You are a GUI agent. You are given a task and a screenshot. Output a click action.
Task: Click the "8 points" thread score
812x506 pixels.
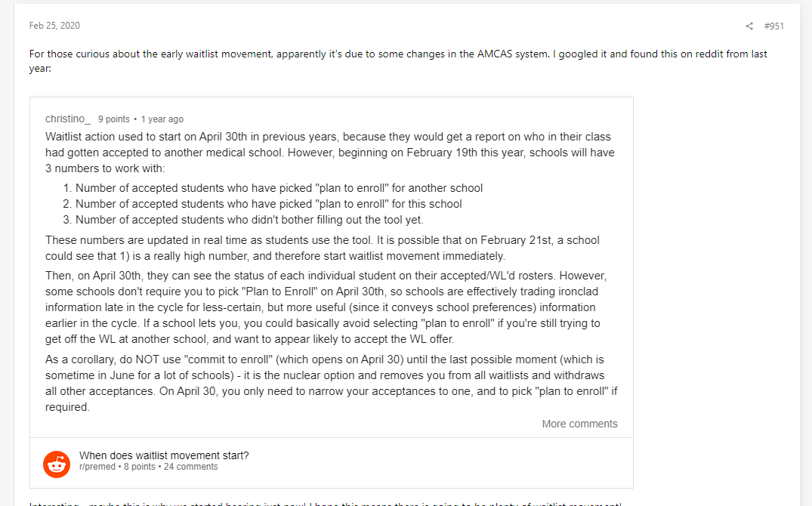point(139,467)
